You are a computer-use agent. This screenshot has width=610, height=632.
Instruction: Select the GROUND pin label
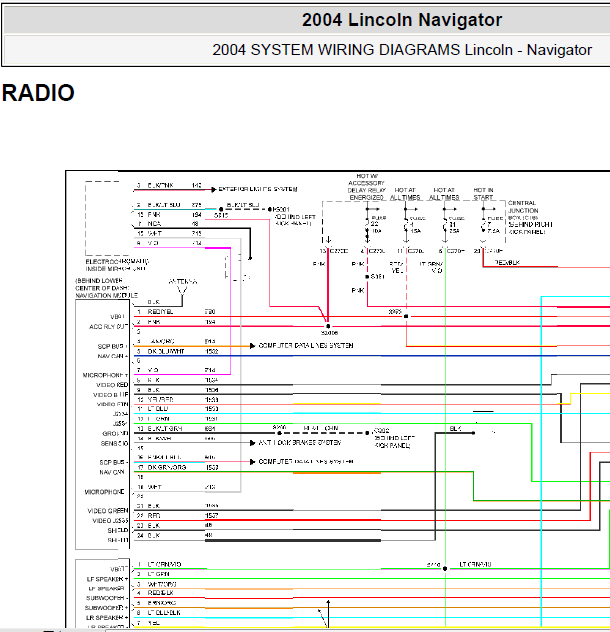click(115, 434)
